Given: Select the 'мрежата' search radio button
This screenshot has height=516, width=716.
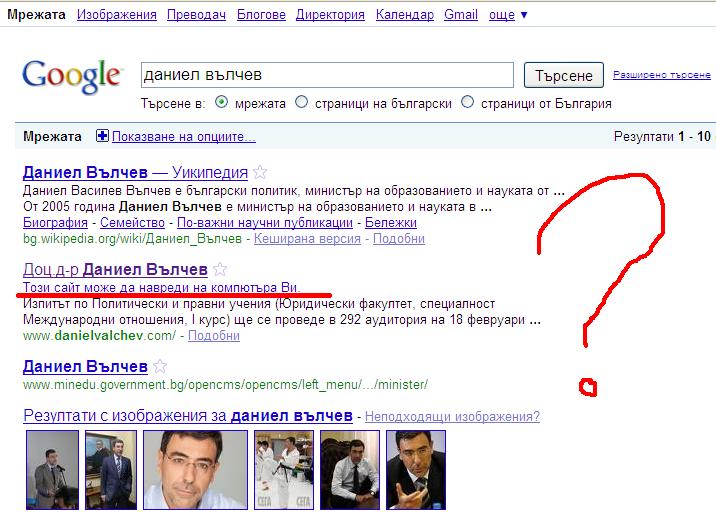Looking at the screenshot, I should tap(222, 103).
